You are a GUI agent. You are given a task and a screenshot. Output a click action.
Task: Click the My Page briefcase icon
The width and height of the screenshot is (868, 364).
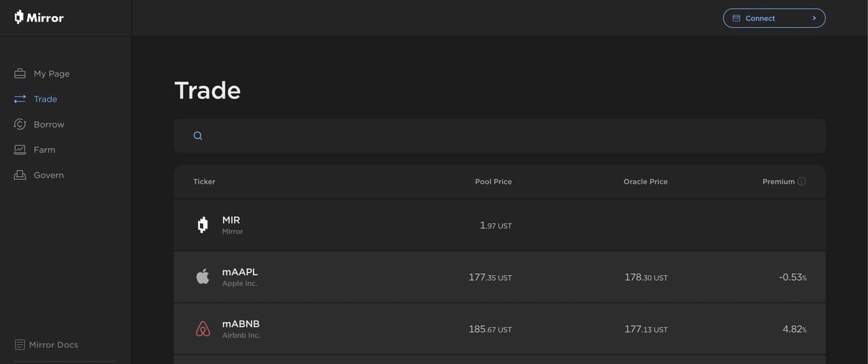click(x=20, y=73)
